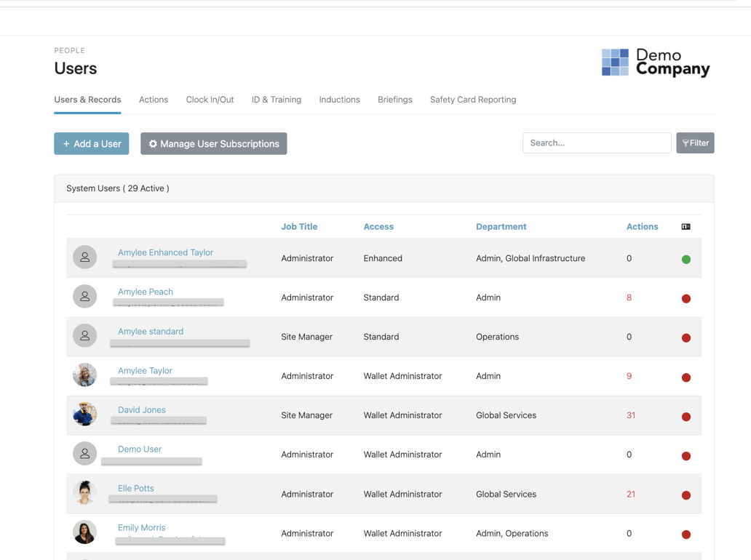Select the Inductions tab

click(x=339, y=100)
